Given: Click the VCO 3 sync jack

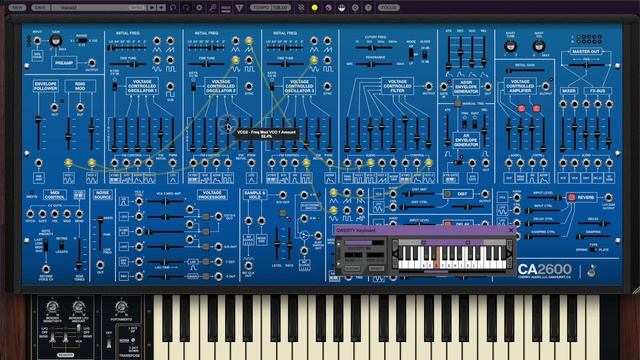Looking at the screenshot, I should pos(327,86).
